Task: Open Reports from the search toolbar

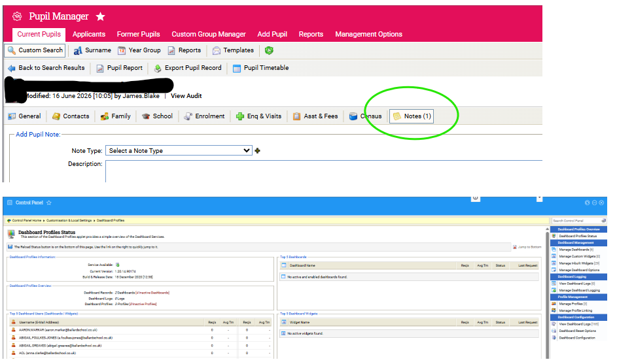Action: (185, 50)
